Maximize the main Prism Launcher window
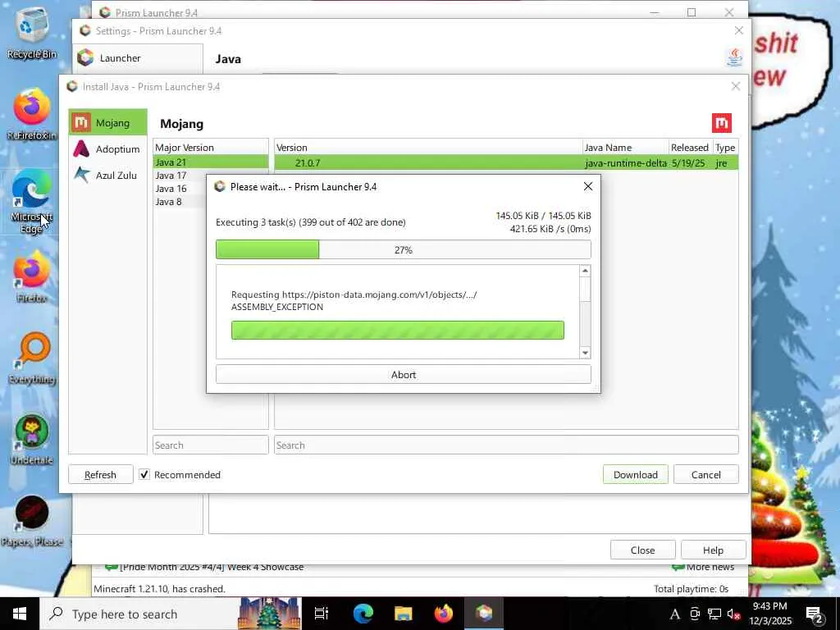 (x=692, y=11)
